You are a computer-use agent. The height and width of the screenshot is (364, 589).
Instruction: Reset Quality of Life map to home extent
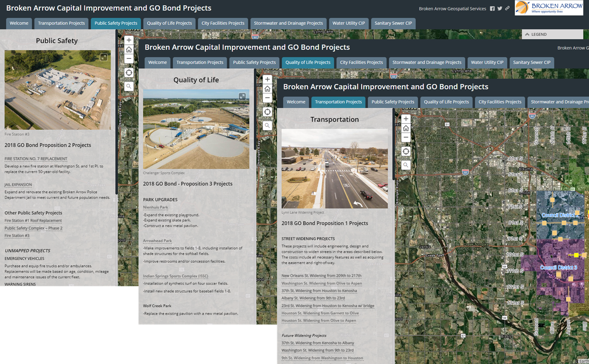click(x=267, y=89)
